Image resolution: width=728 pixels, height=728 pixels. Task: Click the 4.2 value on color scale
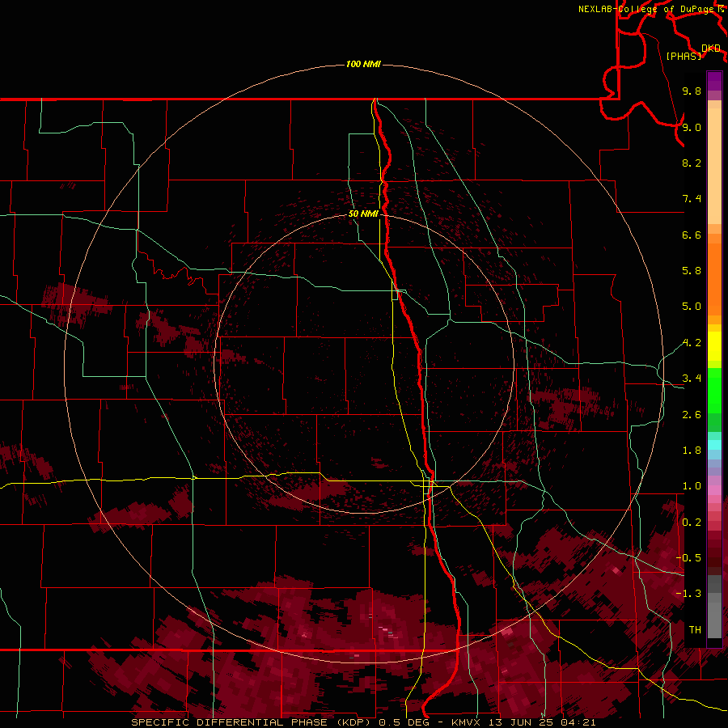coord(692,343)
